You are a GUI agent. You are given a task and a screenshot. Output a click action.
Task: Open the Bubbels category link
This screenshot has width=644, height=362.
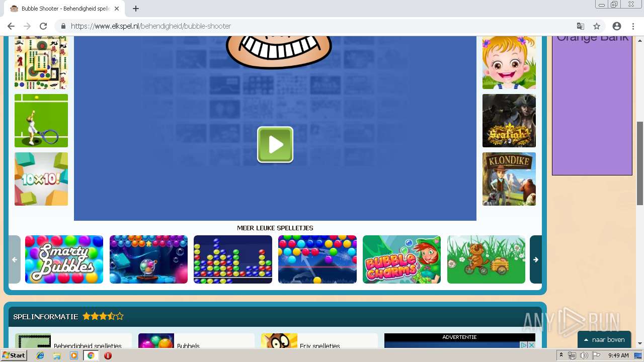click(196, 341)
